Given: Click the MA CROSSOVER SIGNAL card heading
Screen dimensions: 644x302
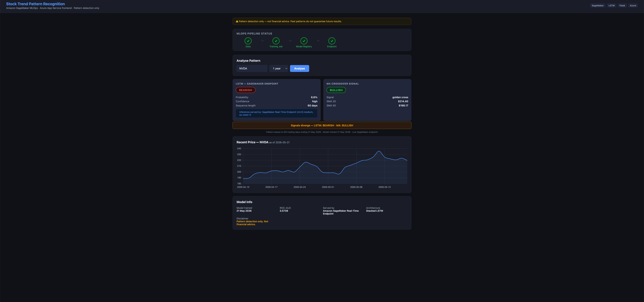Looking at the screenshot, I should 343,84.
